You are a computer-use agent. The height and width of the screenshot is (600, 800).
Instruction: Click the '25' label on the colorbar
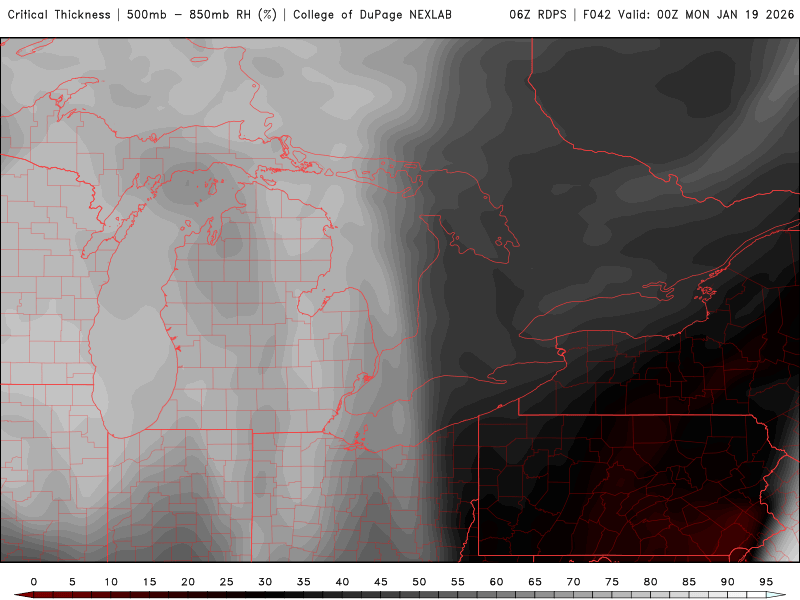pyautogui.click(x=227, y=582)
